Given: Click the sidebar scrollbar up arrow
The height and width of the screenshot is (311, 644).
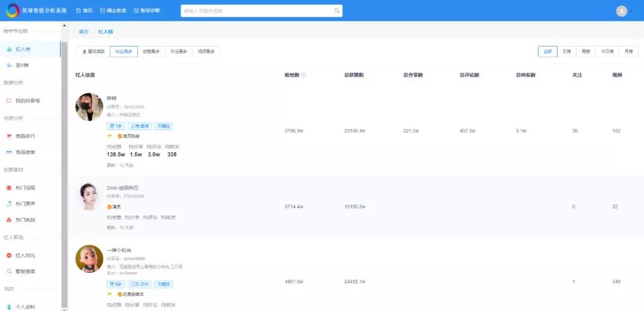Looking at the screenshot, I should coord(64,26).
